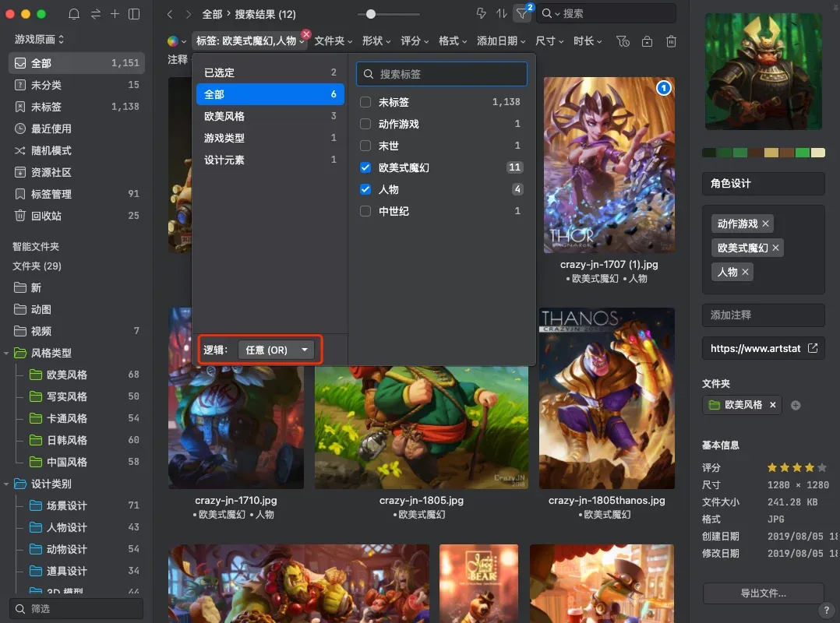Click the plus add icon in sidebar header
Image resolution: width=840 pixels, height=623 pixels.
pos(115,14)
